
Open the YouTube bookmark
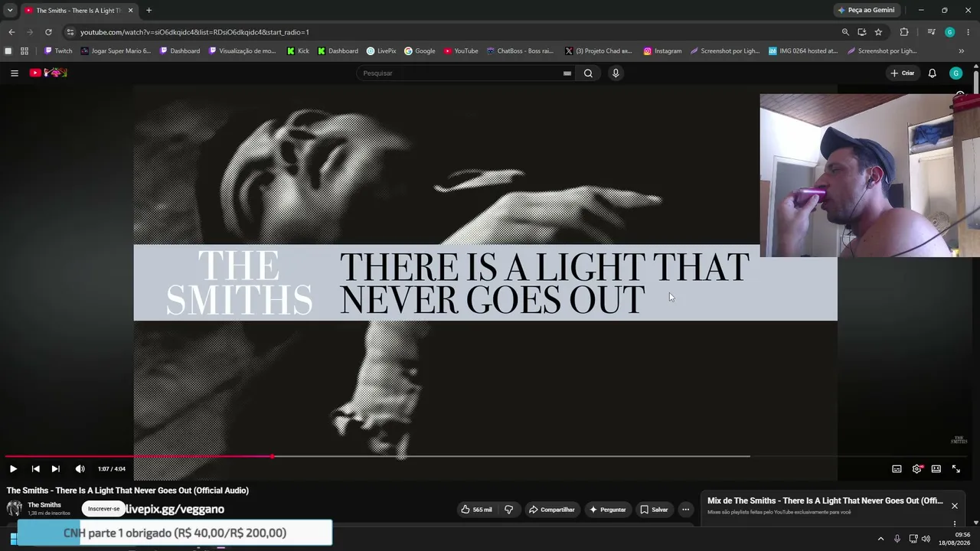461,51
